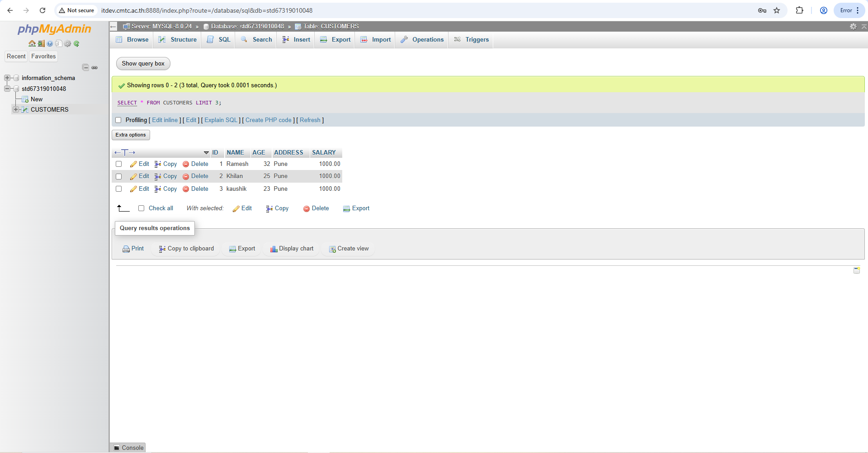Tick the checkbox for Ramesh row

pos(119,164)
